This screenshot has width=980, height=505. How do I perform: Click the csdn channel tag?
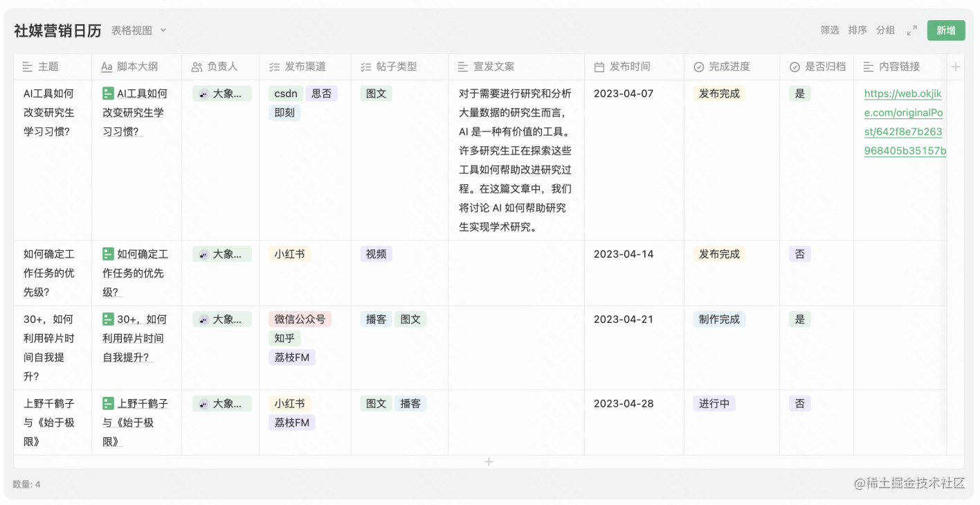(x=285, y=94)
